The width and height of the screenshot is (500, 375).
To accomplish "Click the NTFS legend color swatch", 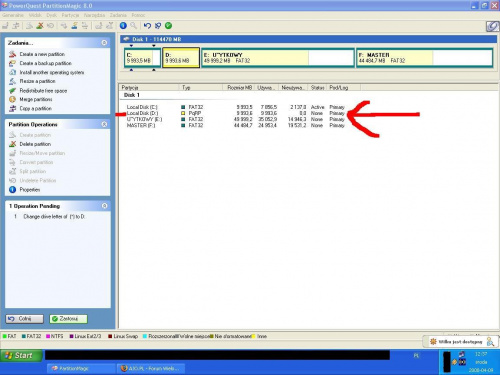I will click(x=48, y=336).
